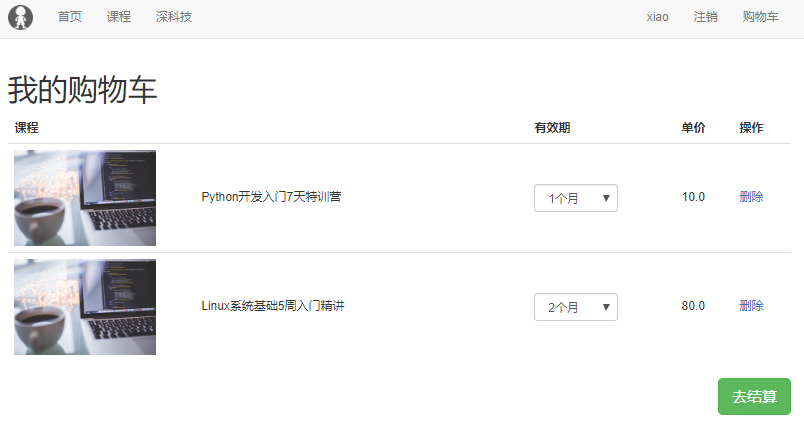Log out via the 注销 link
The width and height of the screenshot is (804, 426).
pyautogui.click(x=706, y=17)
